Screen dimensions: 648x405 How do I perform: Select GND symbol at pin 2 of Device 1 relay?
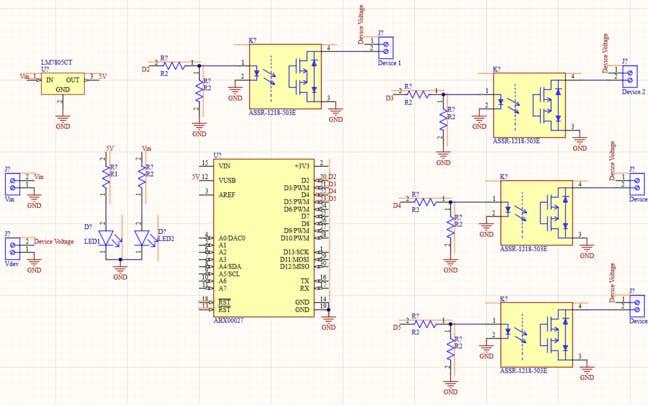point(235,93)
